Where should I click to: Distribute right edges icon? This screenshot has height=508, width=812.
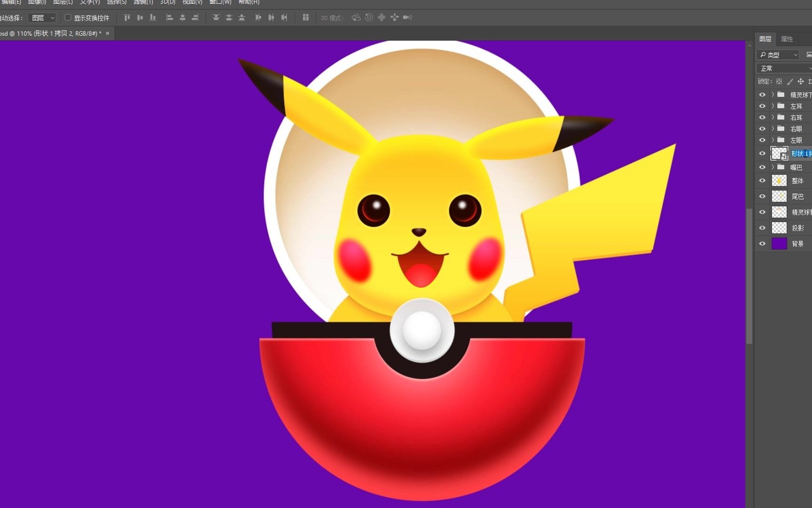284,17
